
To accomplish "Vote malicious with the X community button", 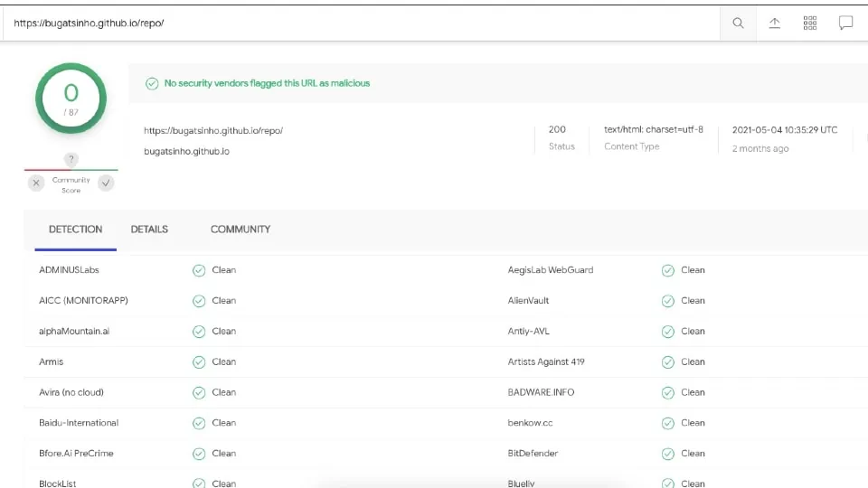I will tap(36, 183).
